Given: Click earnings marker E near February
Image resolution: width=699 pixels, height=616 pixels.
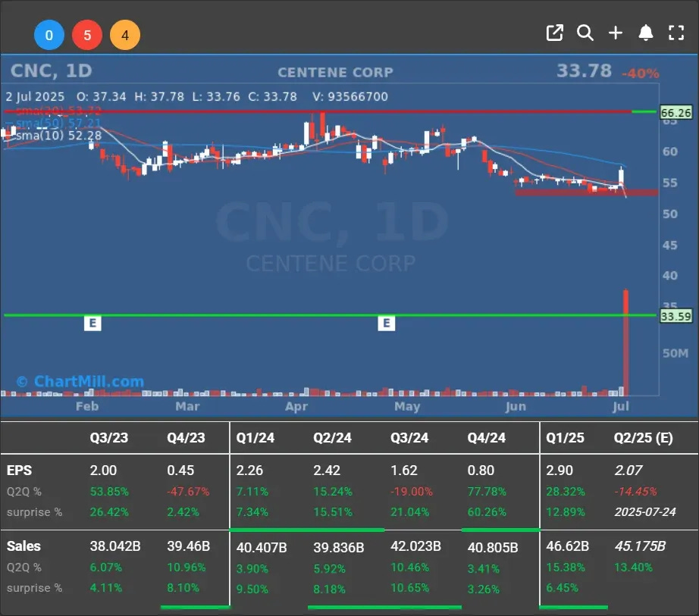Looking at the screenshot, I should (92, 323).
